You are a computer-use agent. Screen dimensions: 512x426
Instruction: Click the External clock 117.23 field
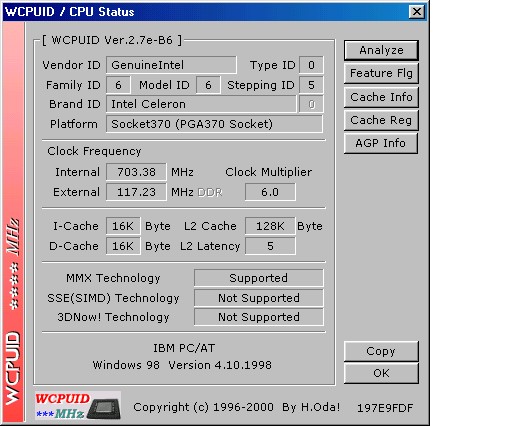click(x=136, y=192)
